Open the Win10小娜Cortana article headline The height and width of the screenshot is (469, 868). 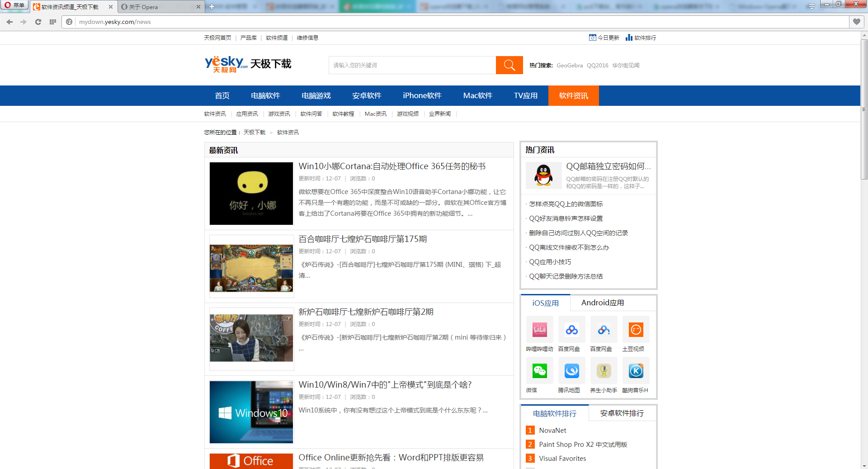click(x=392, y=166)
